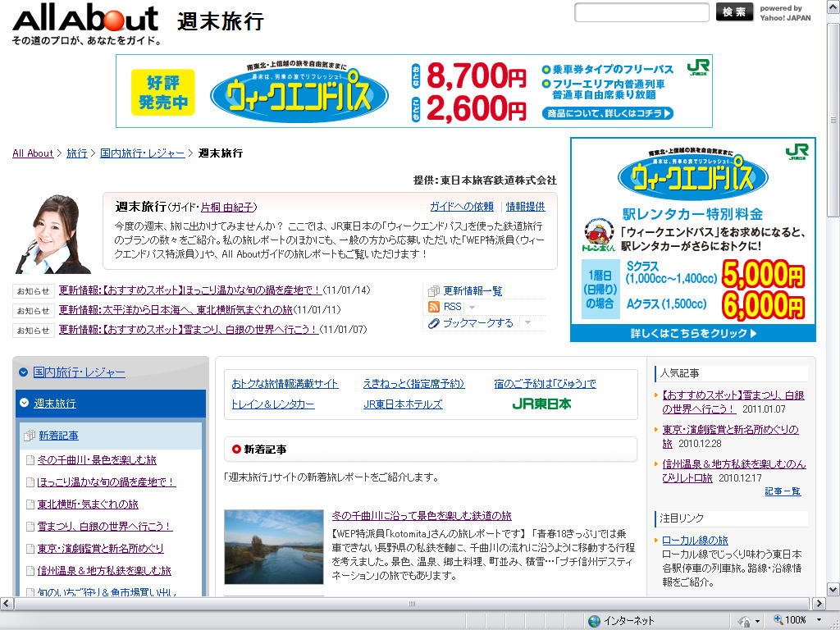Select the 宿のご予約は「びゅう」で link
The width and height of the screenshot is (840, 630).
click(546, 384)
